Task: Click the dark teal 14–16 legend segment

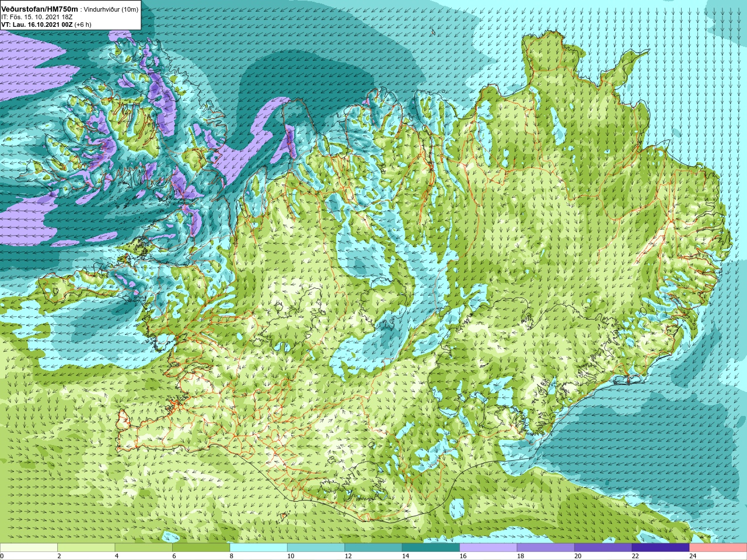Action: [431, 547]
